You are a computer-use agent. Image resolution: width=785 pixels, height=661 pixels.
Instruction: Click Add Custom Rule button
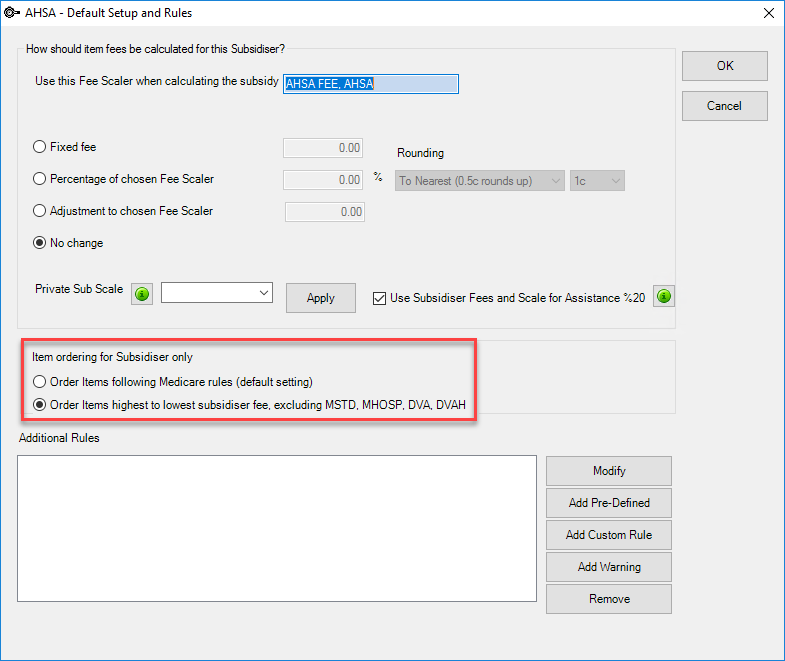(609, 535)
